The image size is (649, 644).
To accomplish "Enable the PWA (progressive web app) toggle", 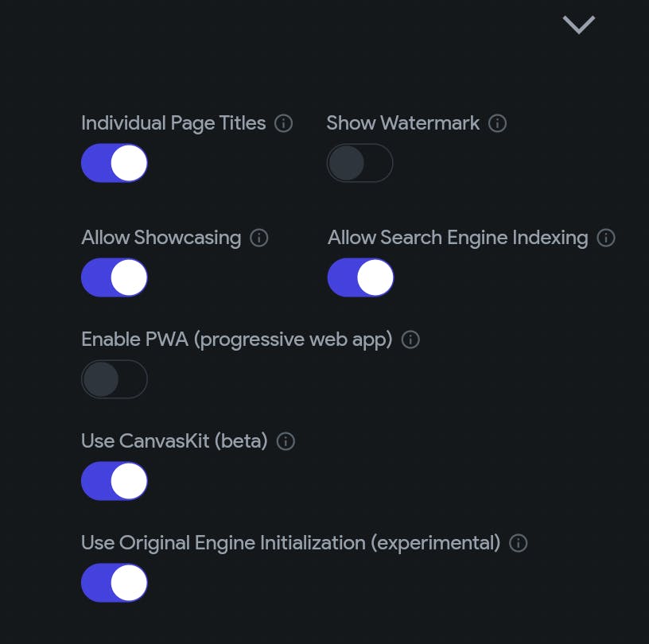I will pyautogui.click(x=115, y=379).
